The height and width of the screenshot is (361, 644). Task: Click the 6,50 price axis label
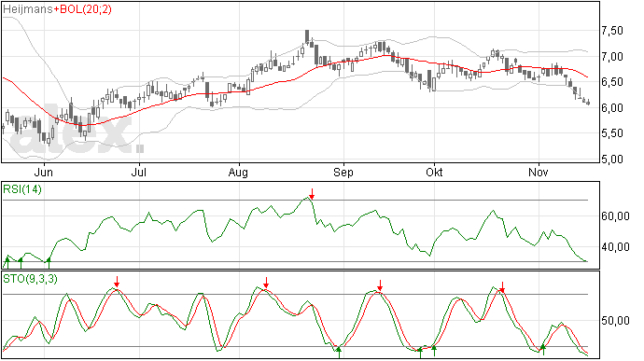[612, 82]
